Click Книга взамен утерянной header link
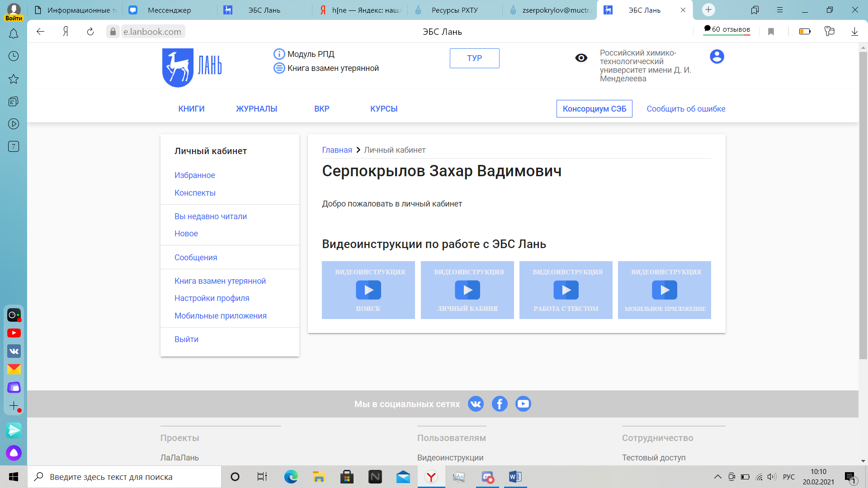 coord(333,68)
